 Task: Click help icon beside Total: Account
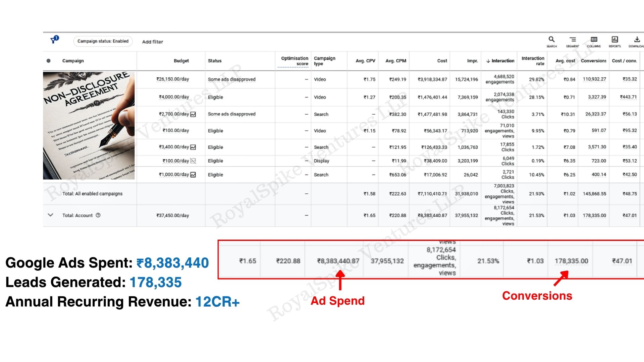click(98, 215)
